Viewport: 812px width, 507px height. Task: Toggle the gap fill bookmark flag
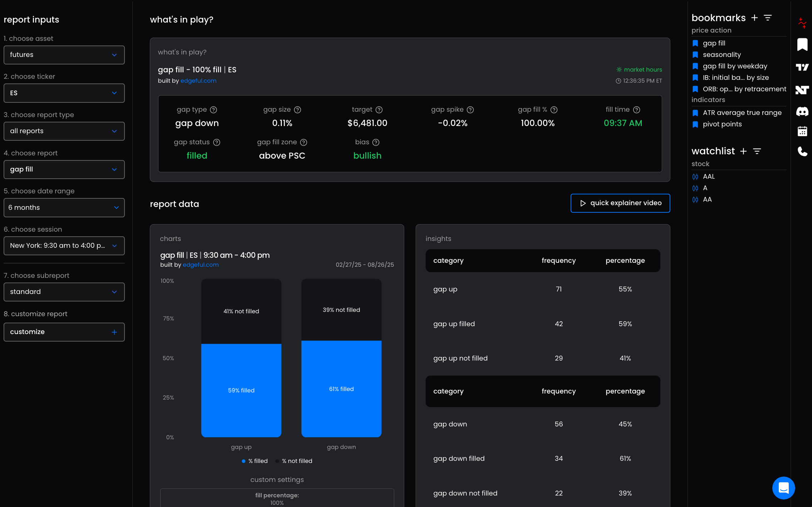695,43
